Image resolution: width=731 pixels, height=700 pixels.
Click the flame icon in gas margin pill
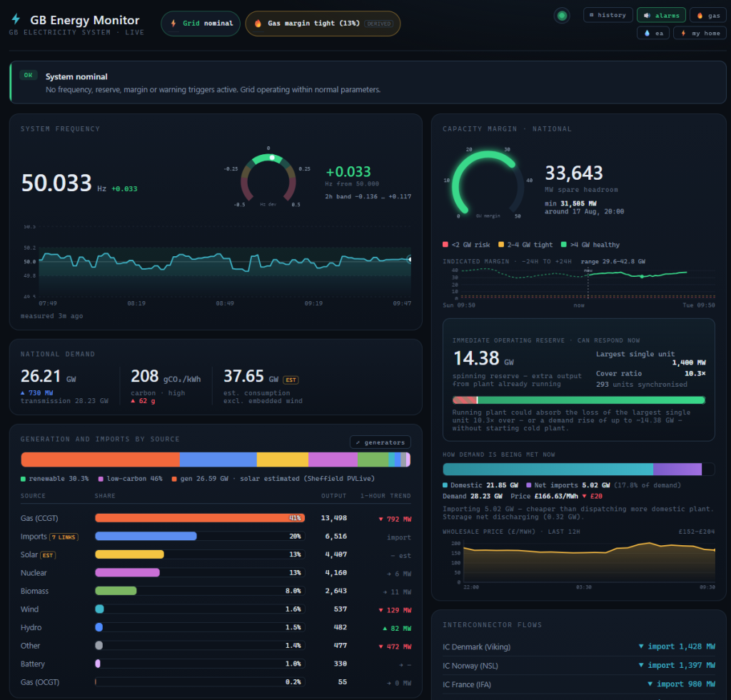tap(258, 24)
